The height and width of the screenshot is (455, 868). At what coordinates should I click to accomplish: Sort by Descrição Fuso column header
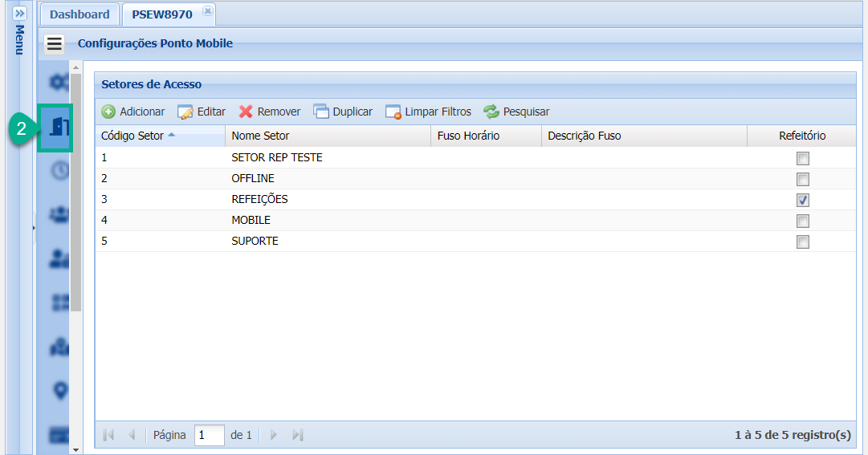tap(644, 136)
